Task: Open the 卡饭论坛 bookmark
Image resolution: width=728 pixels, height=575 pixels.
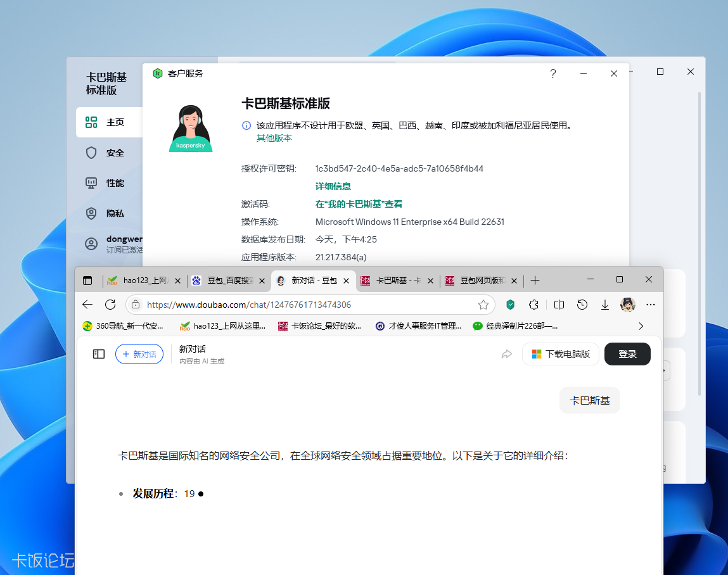Action: click(320, 326)
